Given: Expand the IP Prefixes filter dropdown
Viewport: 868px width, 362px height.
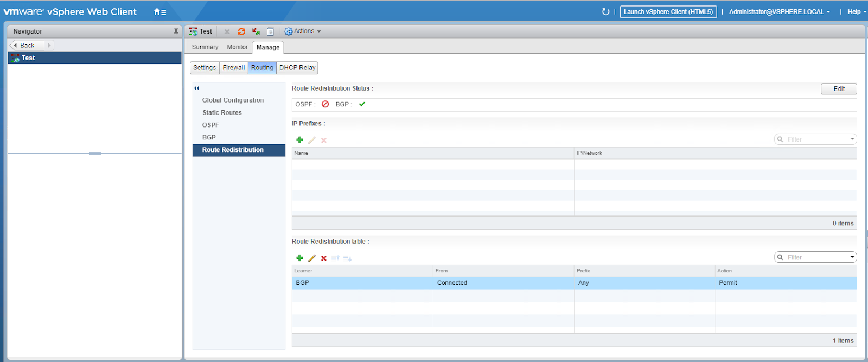Looking at the screenshot, I should [x=852, y=139].
